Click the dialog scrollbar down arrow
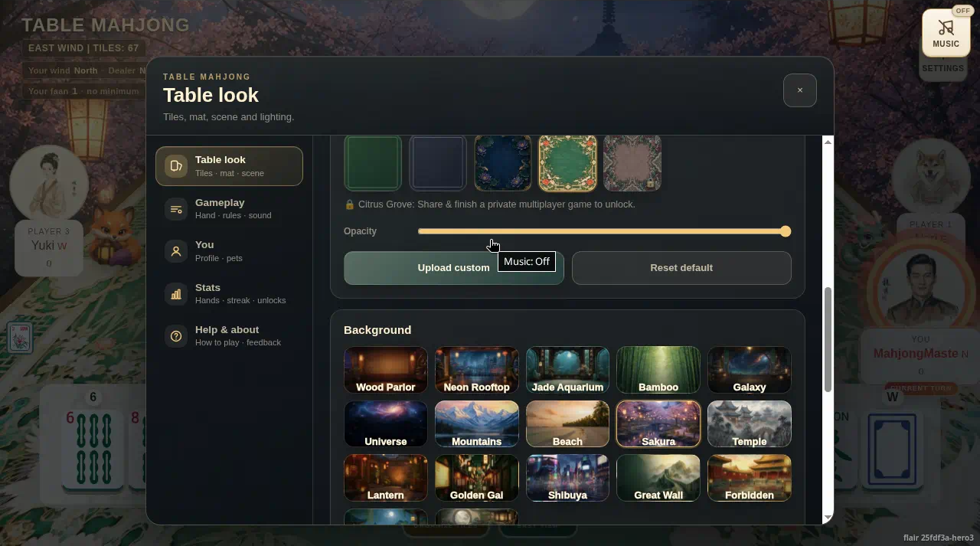Viewport: 980px width, 546px height. point(828,518)
